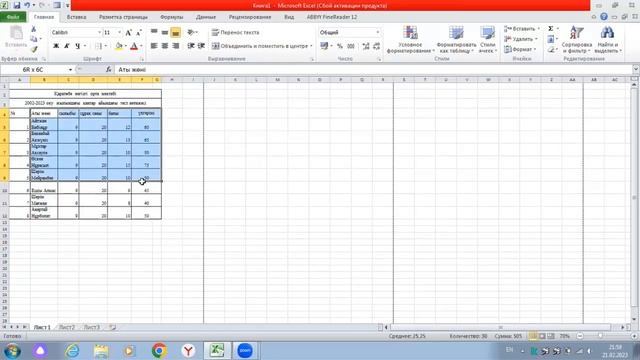The height and width of the screenshot is (360, 640).
Task: Apply percent style format
Action: (x=340, y=46)
